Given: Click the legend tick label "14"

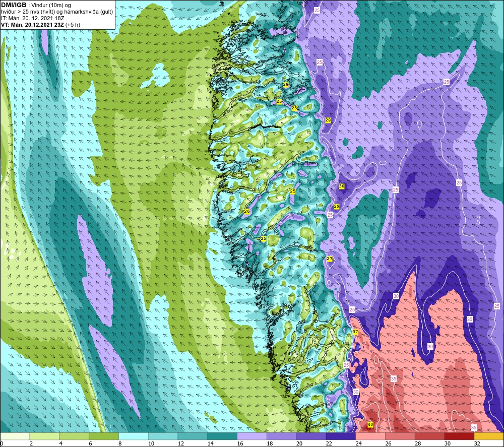Looking at the screenshot, I should coord(211,443).
